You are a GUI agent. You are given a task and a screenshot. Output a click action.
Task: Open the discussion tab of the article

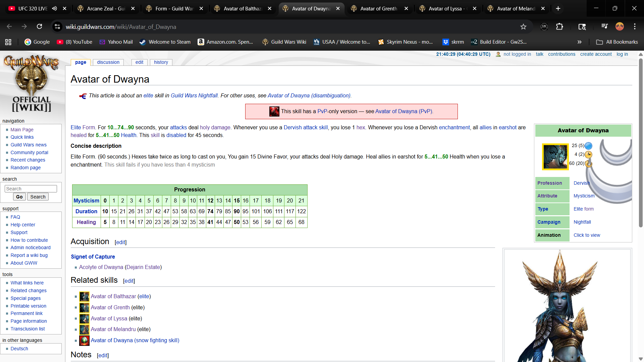point(108,62)
